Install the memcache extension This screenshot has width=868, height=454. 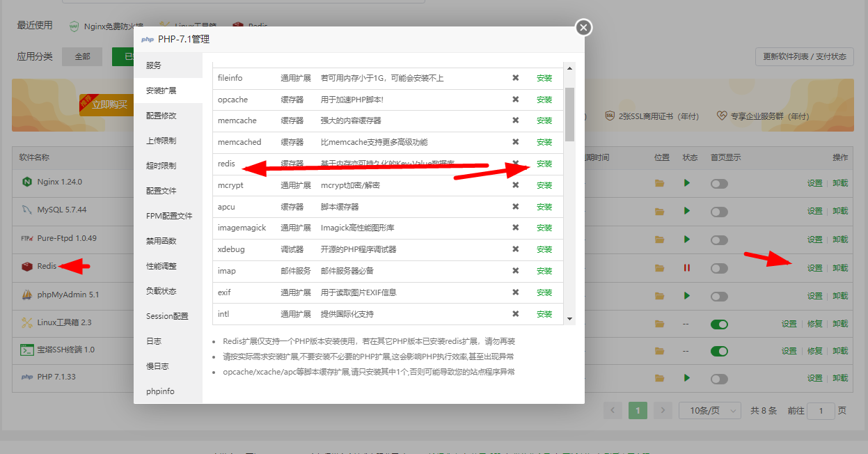544,120
